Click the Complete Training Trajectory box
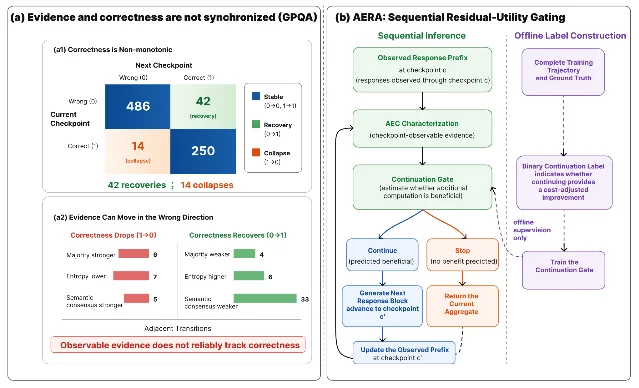639x388 pixels. coord(563,72)
